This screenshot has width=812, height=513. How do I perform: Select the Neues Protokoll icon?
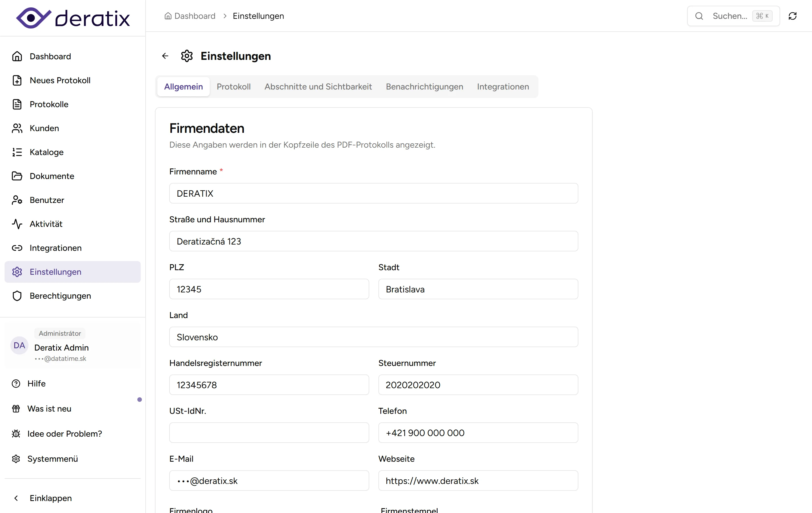click(x=17, y=80)
